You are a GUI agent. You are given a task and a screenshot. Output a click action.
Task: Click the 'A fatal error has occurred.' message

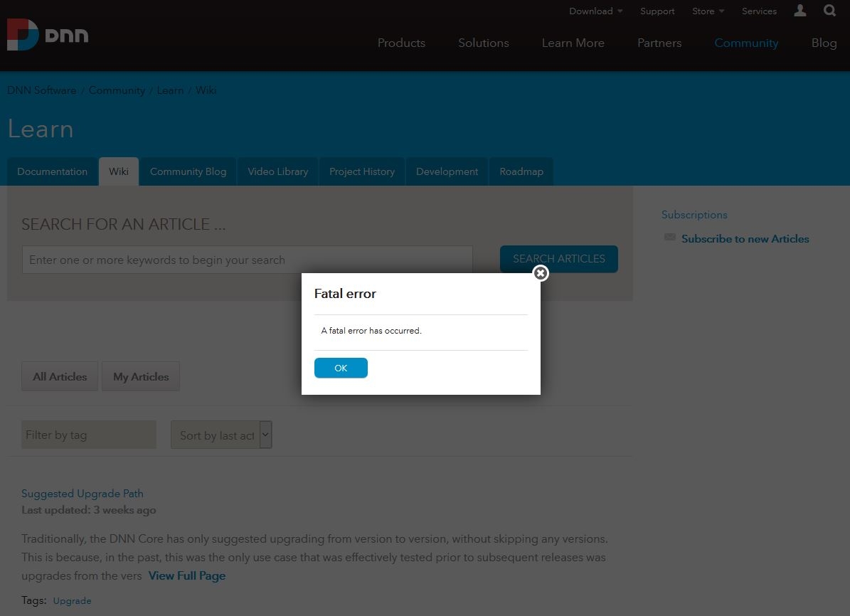click(x=371, y=331)
